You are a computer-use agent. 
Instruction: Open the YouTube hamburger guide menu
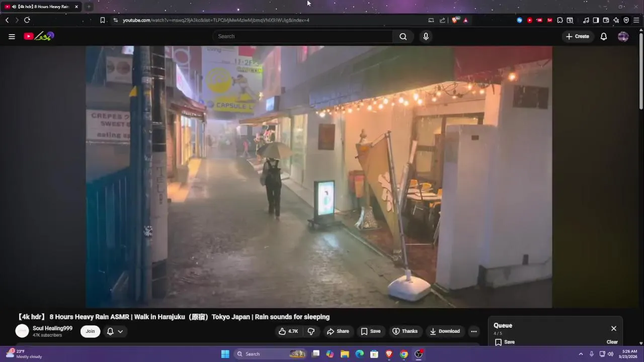tap(12, 36)
